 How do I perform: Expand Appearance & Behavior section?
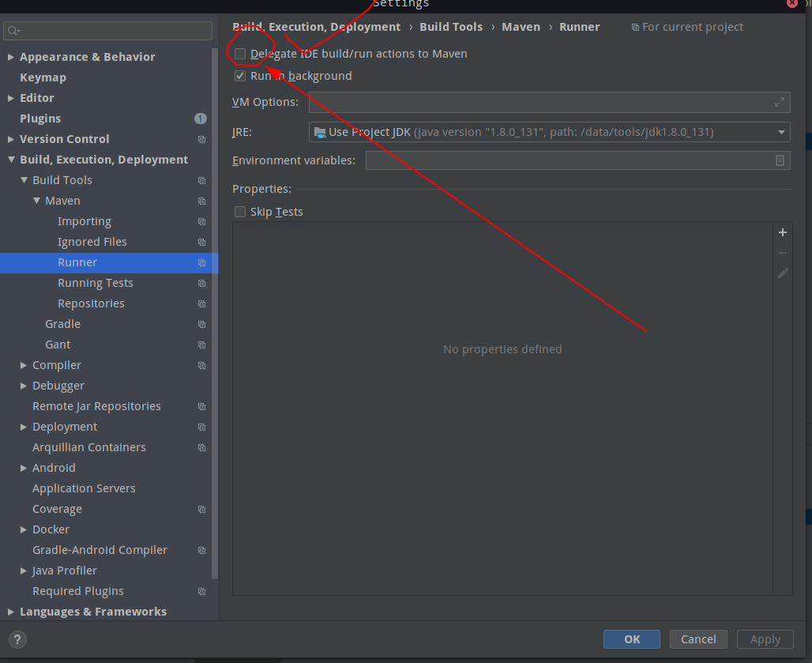(x=10, y=56)
